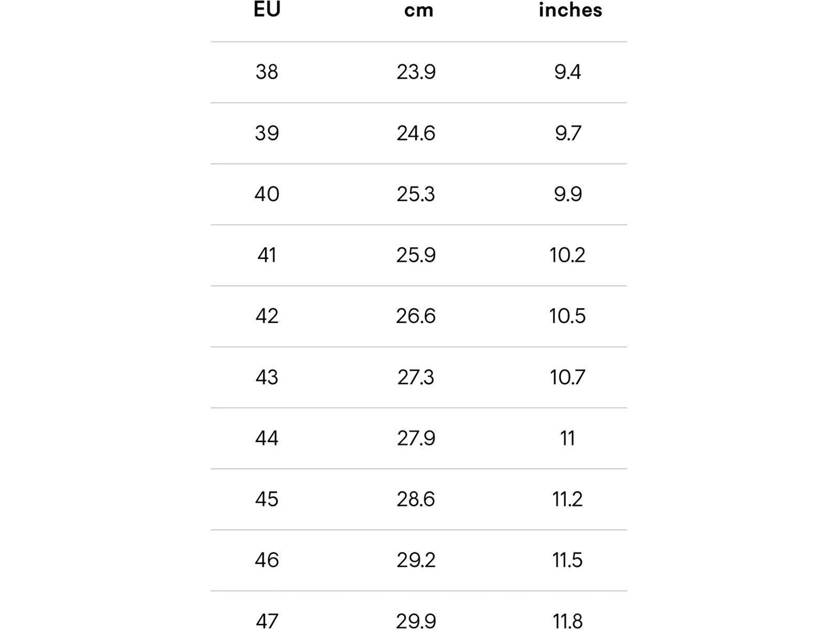The height and width of the screenshot is (630, 840).
Task: Click the 10.2 inches value
Action: coord(568,255)
